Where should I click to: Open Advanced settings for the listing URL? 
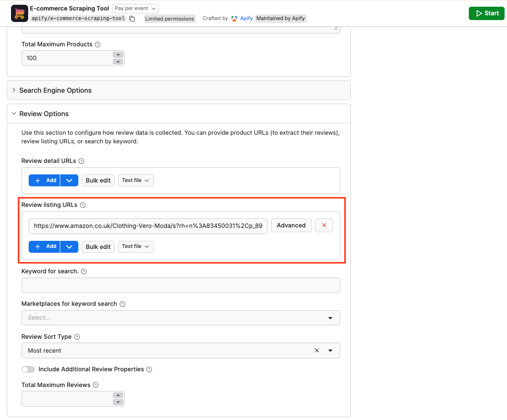point(291,225)
